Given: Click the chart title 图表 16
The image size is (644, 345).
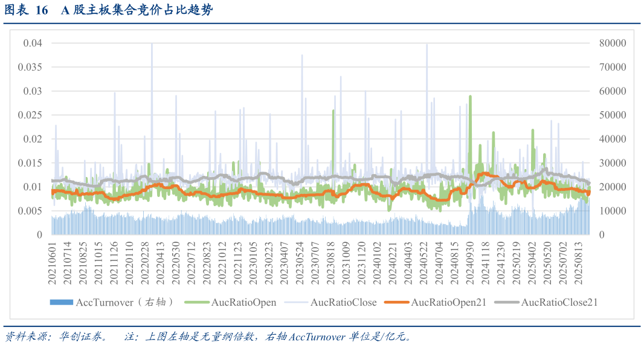Looking at the screenshot, I should click(27, 10).
